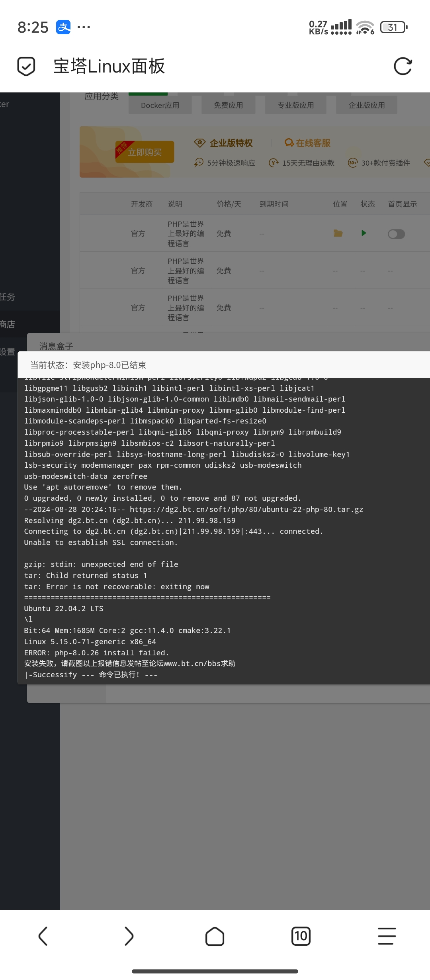Switch to 企业版应用 category tab
The image size is (430, 980).
(x=367, y=105)
